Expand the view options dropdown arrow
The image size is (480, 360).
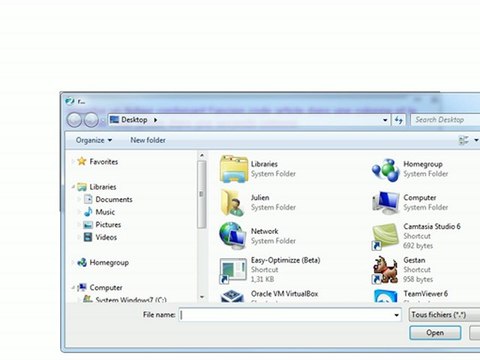pos(476,140)
